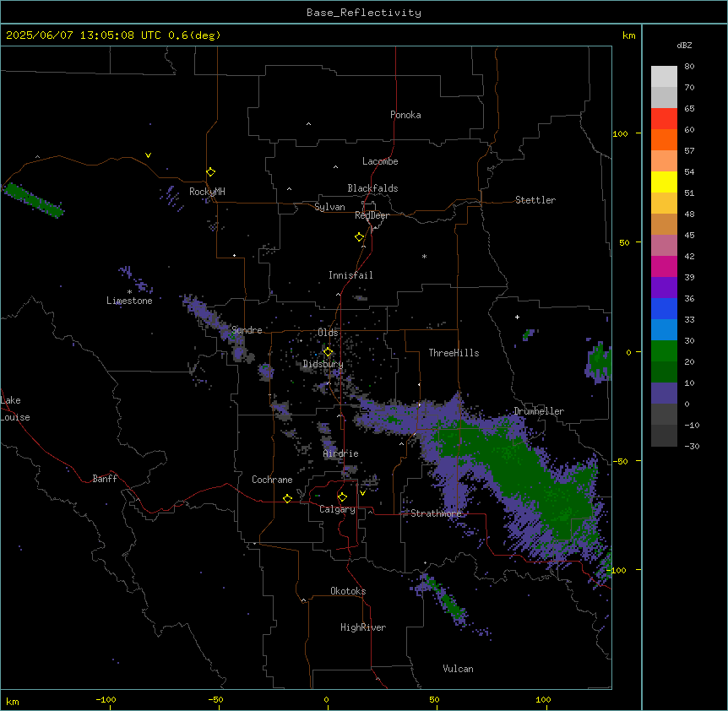Choose the light blue 30–33 dBZ swatch

tap(664, 329)
